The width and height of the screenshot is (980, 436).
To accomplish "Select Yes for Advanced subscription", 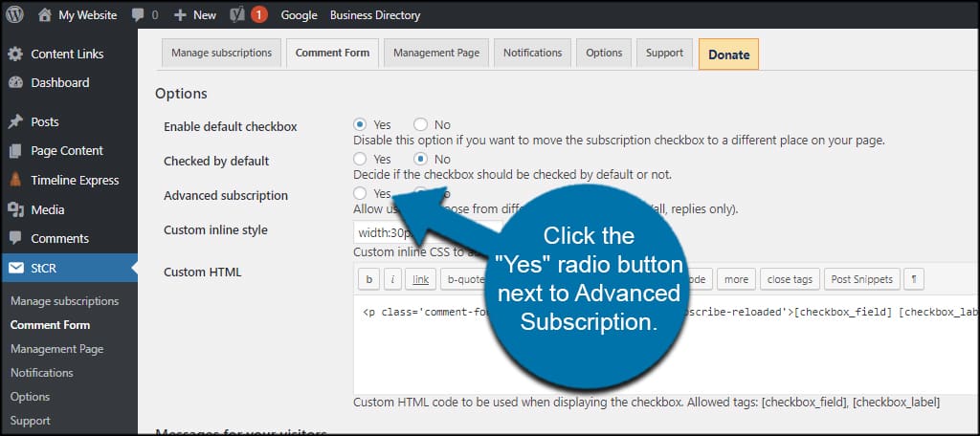I will tap(360, 194).
